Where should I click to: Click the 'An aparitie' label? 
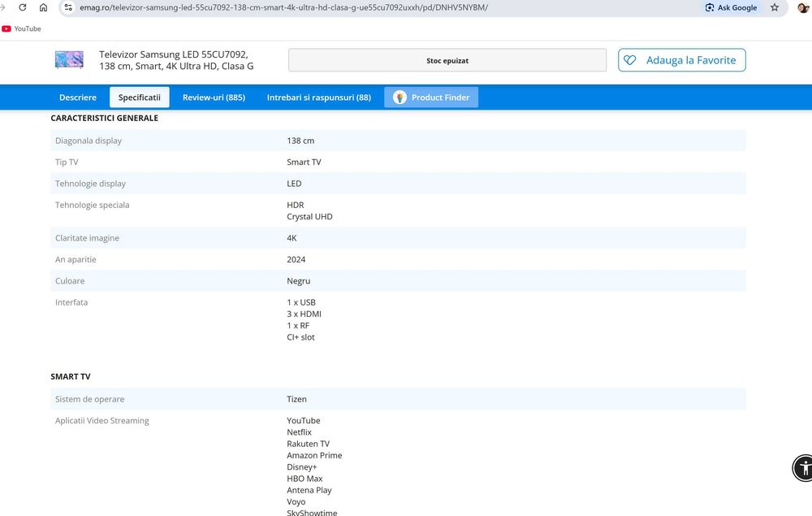(76, 259)
